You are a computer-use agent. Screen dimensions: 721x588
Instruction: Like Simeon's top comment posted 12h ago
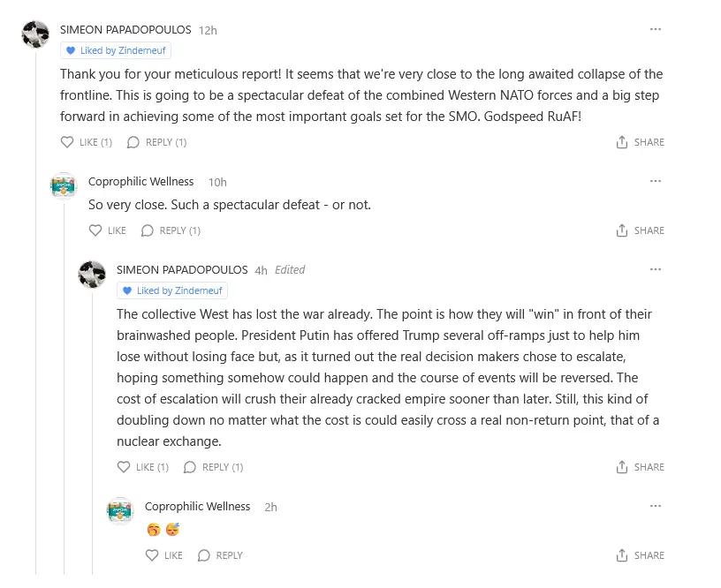click(x=86, y=142)
